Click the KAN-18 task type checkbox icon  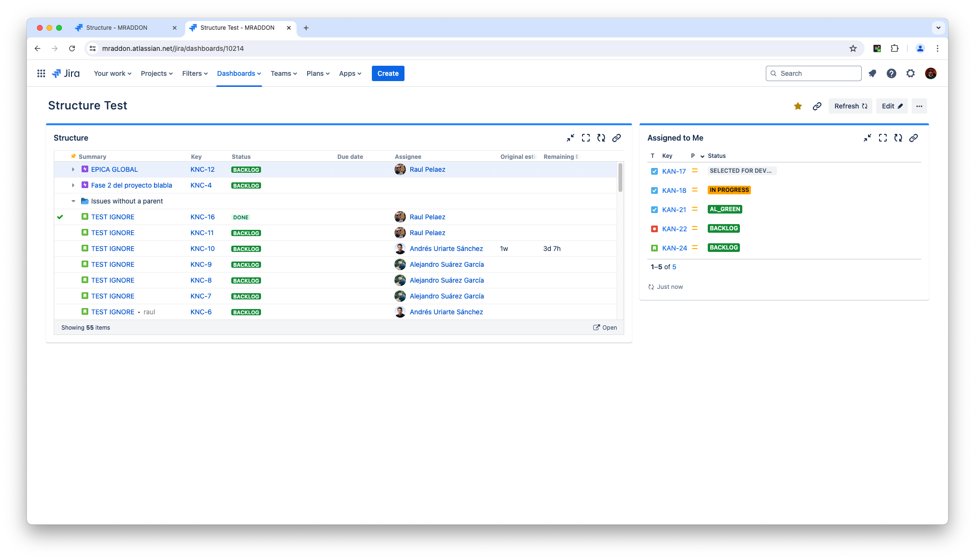654,191
